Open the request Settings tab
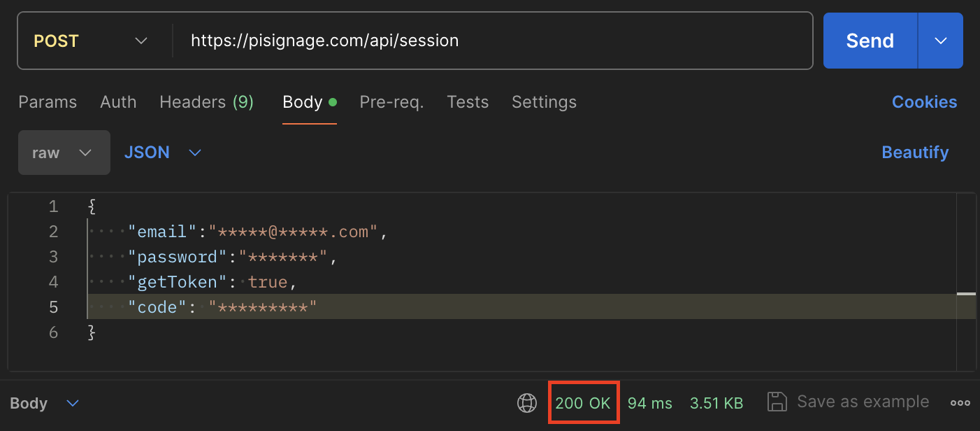The image size is (980, 431). point(544,102)
